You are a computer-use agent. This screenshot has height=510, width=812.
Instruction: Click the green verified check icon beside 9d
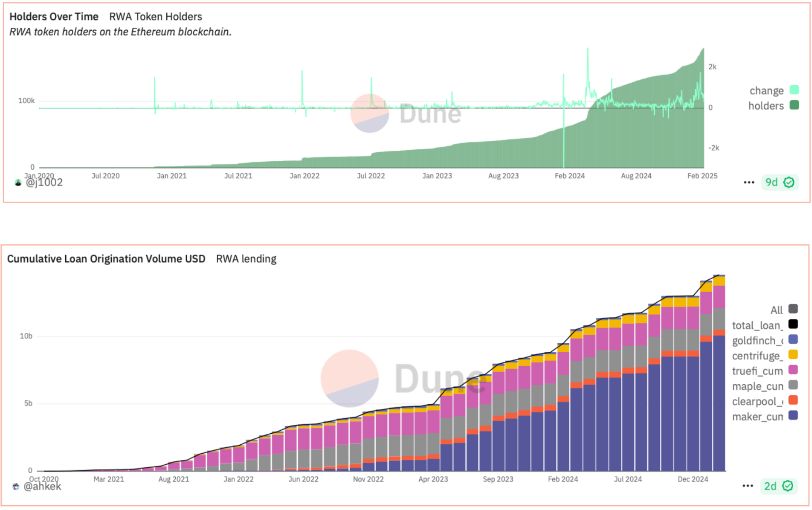pos(789,183)
